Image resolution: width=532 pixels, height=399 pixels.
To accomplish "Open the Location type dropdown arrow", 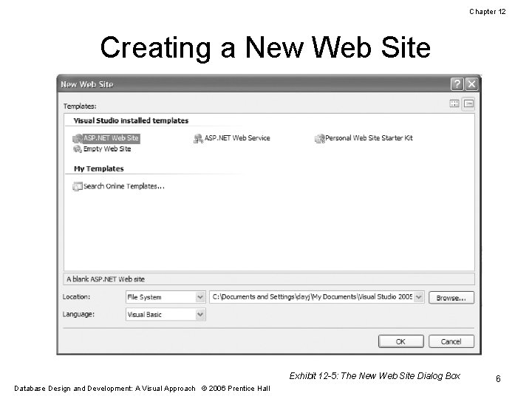I will pos(200,297).
